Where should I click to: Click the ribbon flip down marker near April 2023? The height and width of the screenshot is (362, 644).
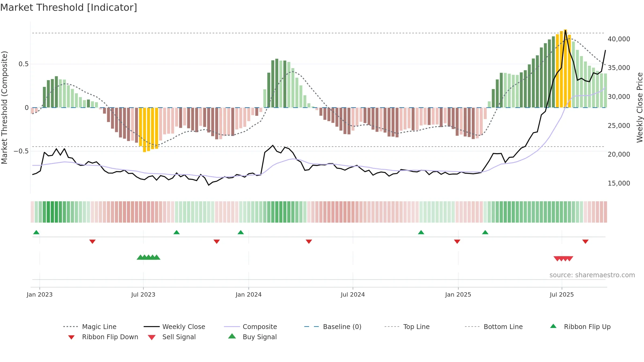point(92,242)
